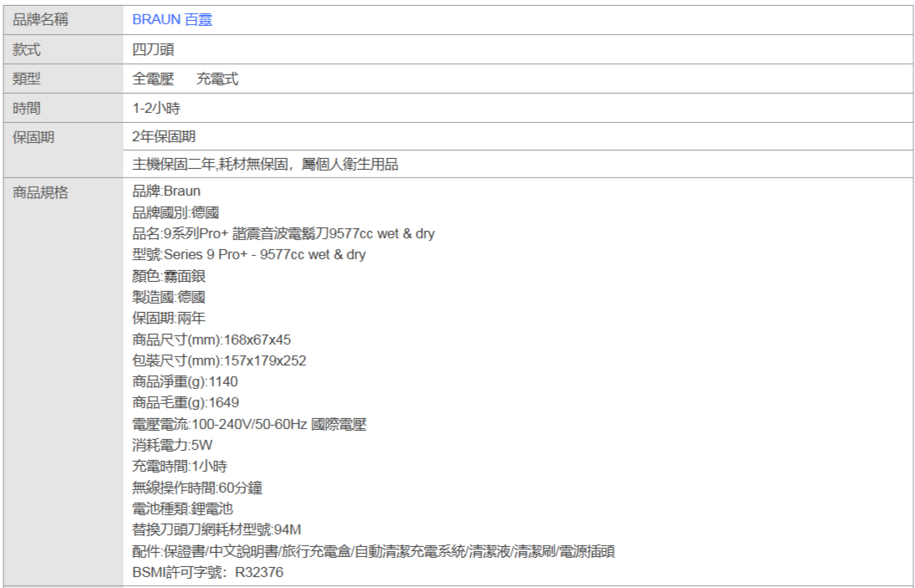915x588 pixels.
Task: Select the 款式 row label
Action: [x=27, y=49]
